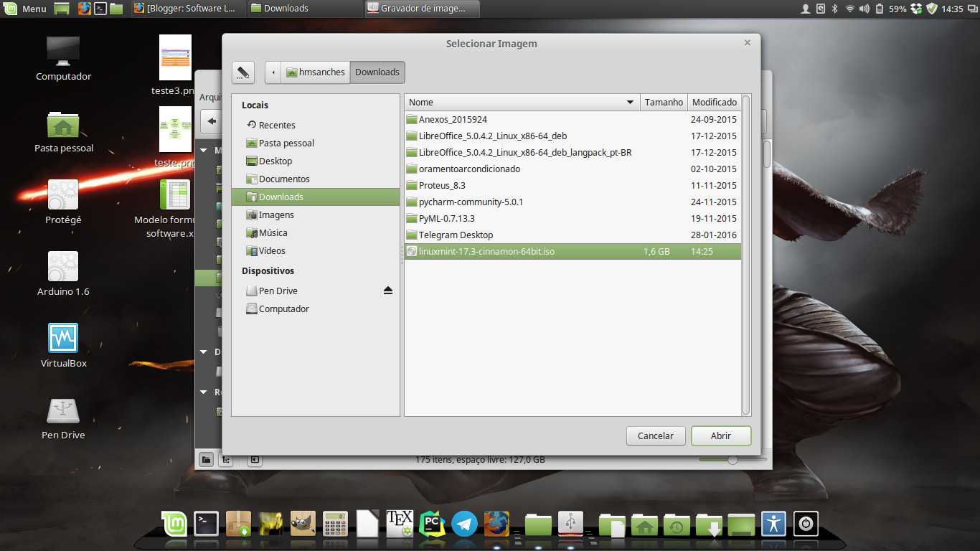Image resolution: width=980 pixels, height=551 pixels.
Task: Cancel the image selection dialog
Action: [x=655, y=435]
